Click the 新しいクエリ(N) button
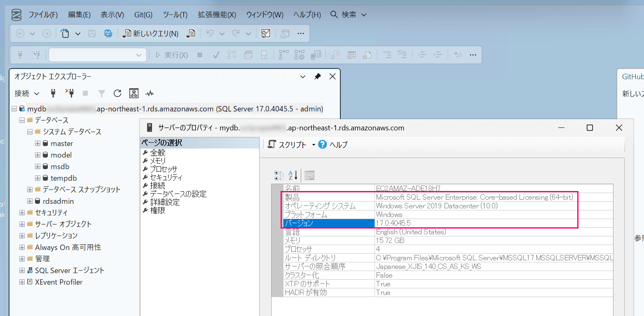The height and width of the screenshot is (316, 644). (x=151, y=34)
